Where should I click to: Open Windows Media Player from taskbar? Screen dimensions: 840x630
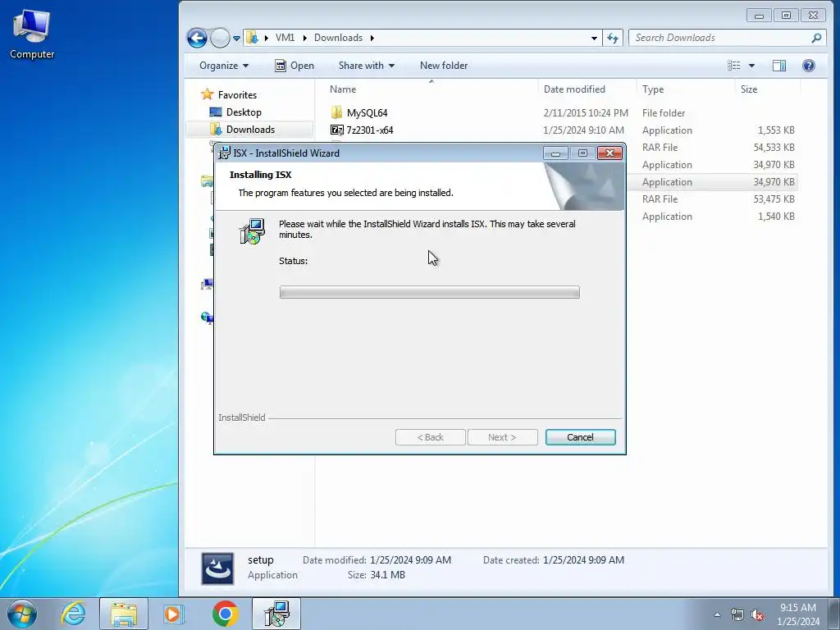tap(173, 614)
